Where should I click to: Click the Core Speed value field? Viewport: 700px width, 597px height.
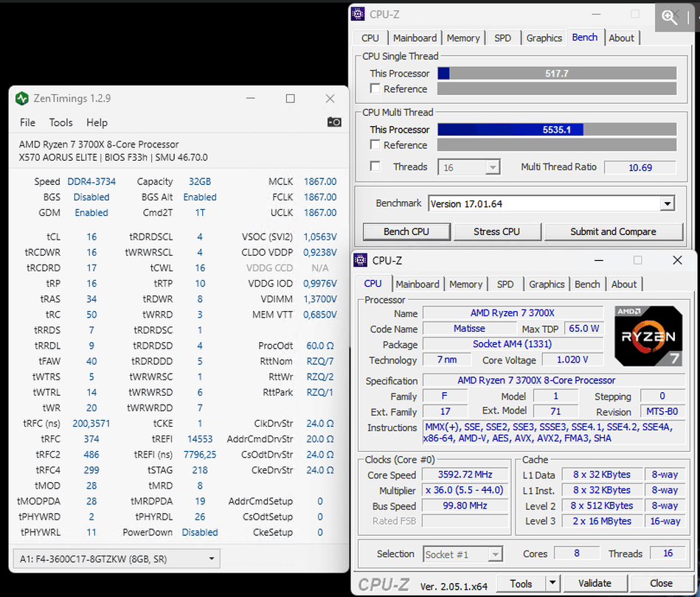click(465, 475)
